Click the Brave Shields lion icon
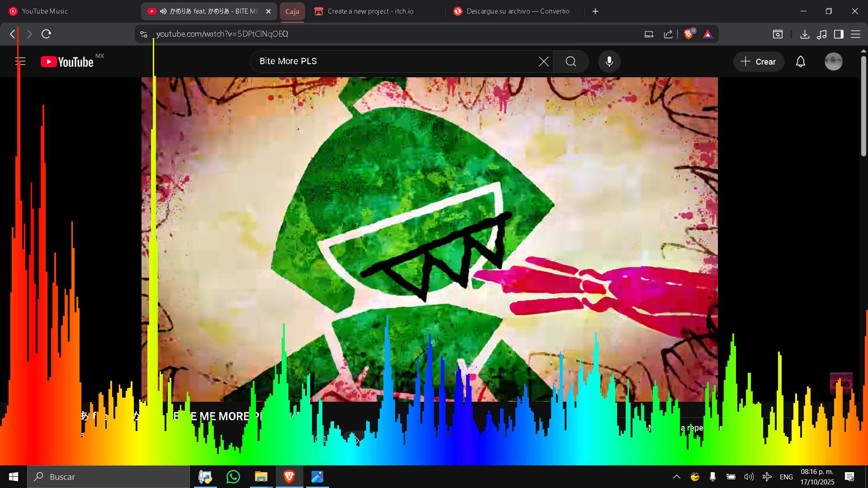Screen dimensions: 868x488 [689, 34]
